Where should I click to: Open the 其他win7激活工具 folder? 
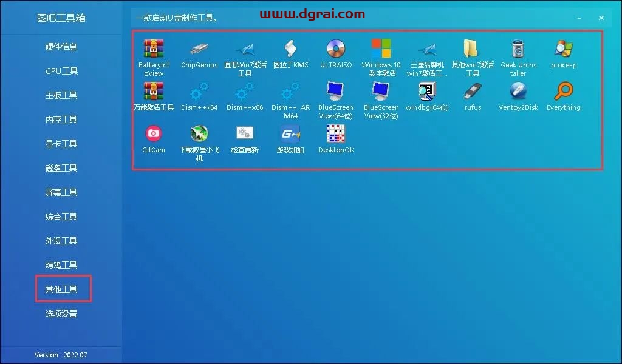click(x=473, y=58)
